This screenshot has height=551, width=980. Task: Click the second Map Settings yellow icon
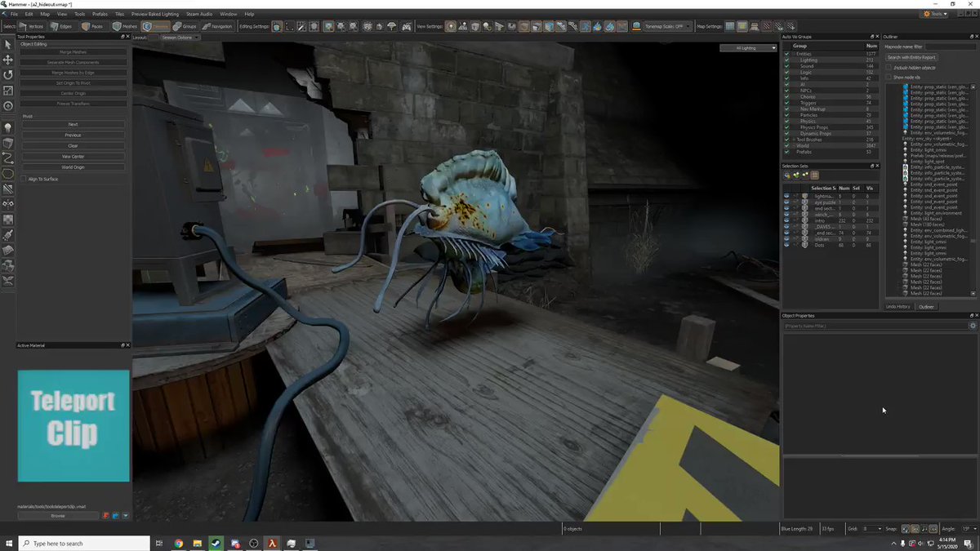point(742,26)
